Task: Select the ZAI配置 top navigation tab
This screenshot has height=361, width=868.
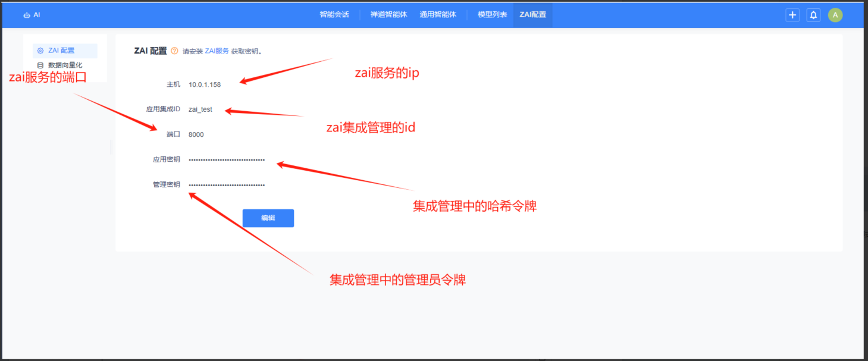Action: coord(532,15)
